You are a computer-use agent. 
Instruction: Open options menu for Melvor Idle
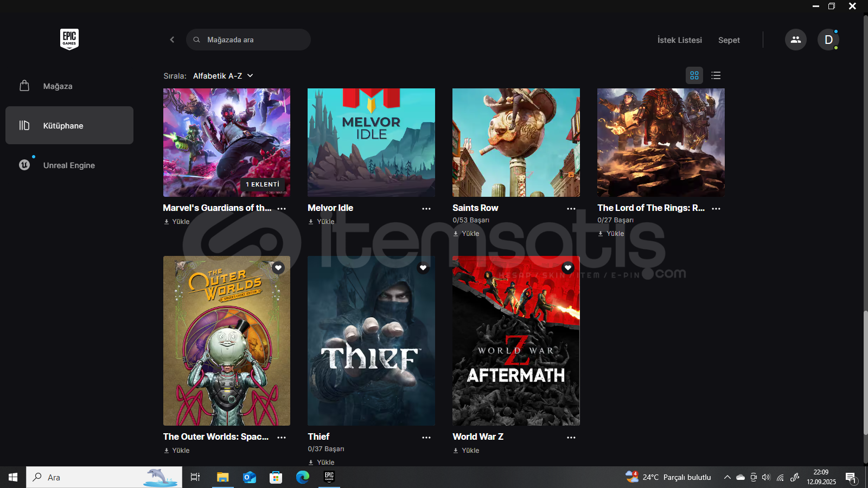[x=426, y=208]
